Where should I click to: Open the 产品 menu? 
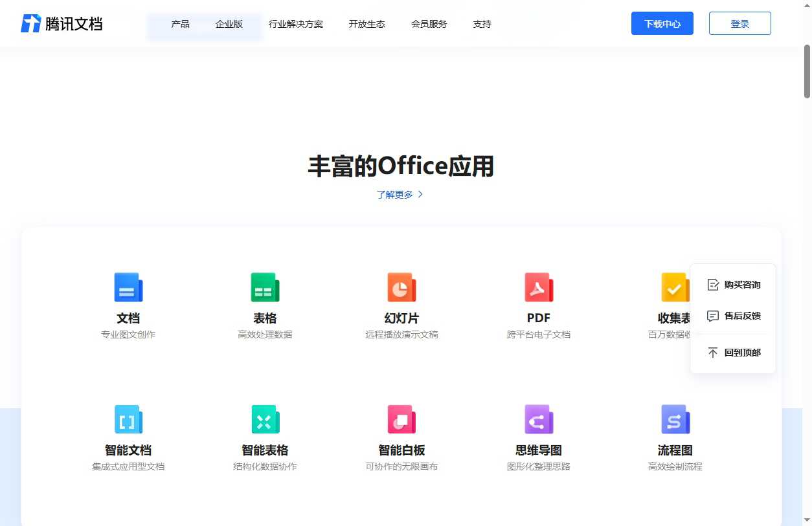pyautogui.click(x=180, y=24)
